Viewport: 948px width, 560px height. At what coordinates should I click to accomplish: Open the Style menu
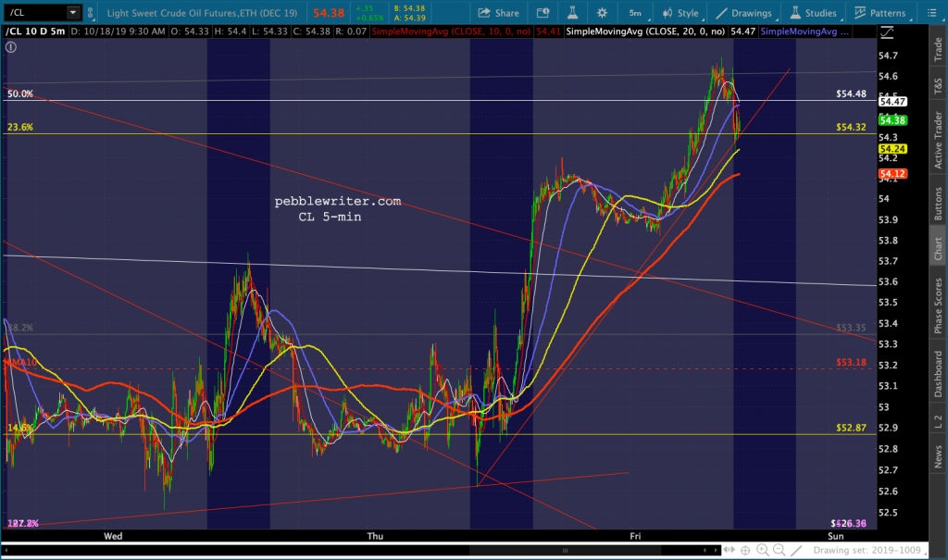(679, 13)
